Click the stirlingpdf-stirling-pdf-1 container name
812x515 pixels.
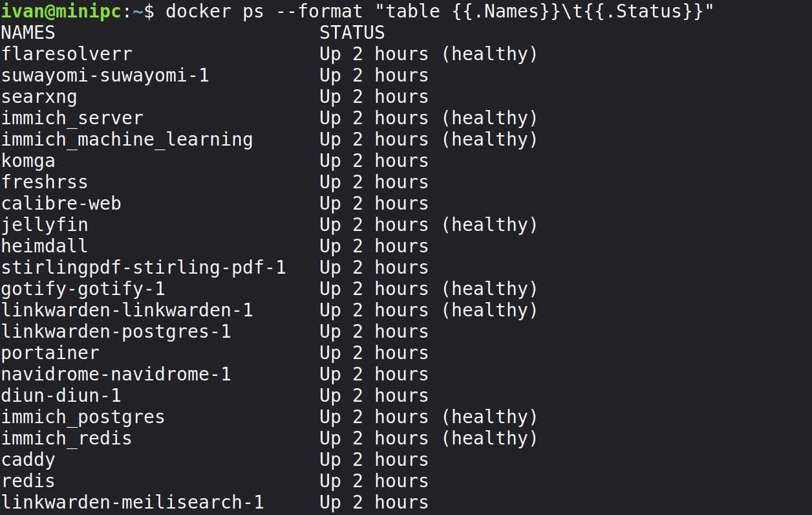143,267
